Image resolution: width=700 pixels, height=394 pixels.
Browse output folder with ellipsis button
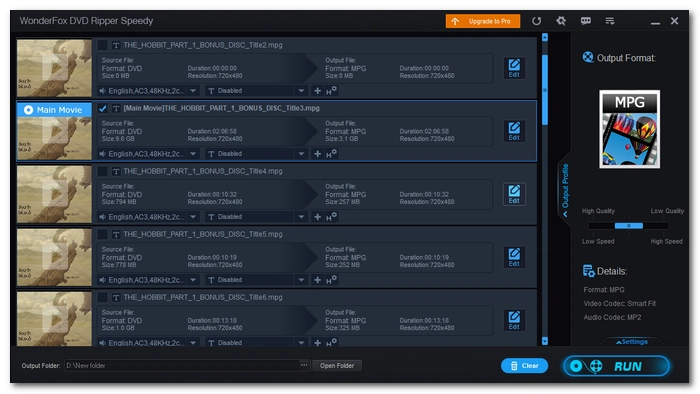304,365
